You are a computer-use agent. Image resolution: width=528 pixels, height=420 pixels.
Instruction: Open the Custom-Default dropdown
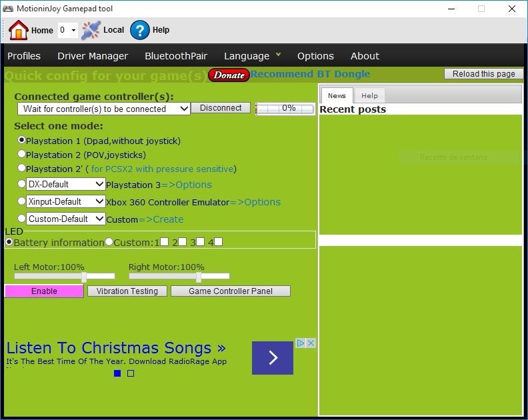(x=65, y=219)
